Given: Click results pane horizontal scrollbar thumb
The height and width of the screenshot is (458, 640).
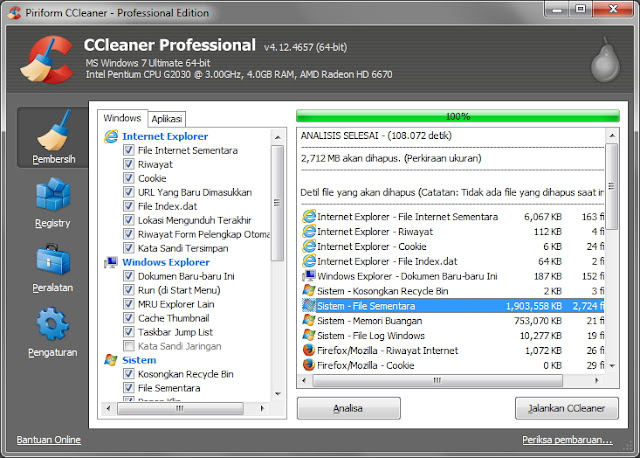Looking at the screenshot, I should 437,380.
